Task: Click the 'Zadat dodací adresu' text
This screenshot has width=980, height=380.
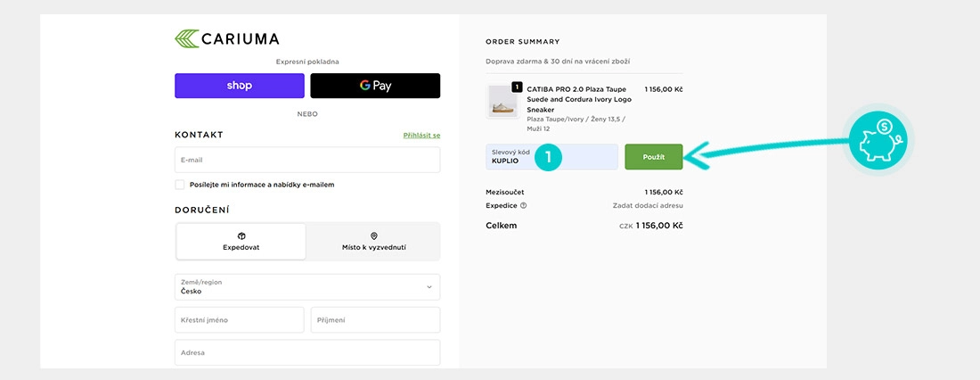Action: [x=648, y=205]
